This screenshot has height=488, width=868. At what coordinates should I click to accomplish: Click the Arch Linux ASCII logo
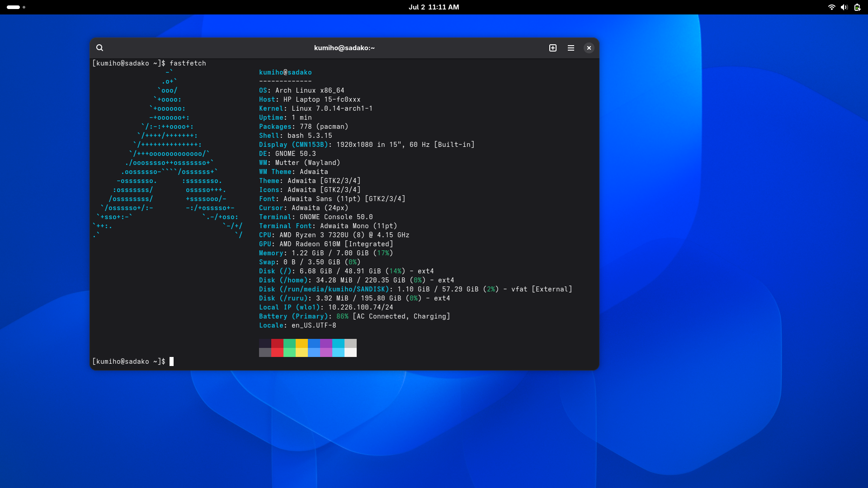[168, 154]
